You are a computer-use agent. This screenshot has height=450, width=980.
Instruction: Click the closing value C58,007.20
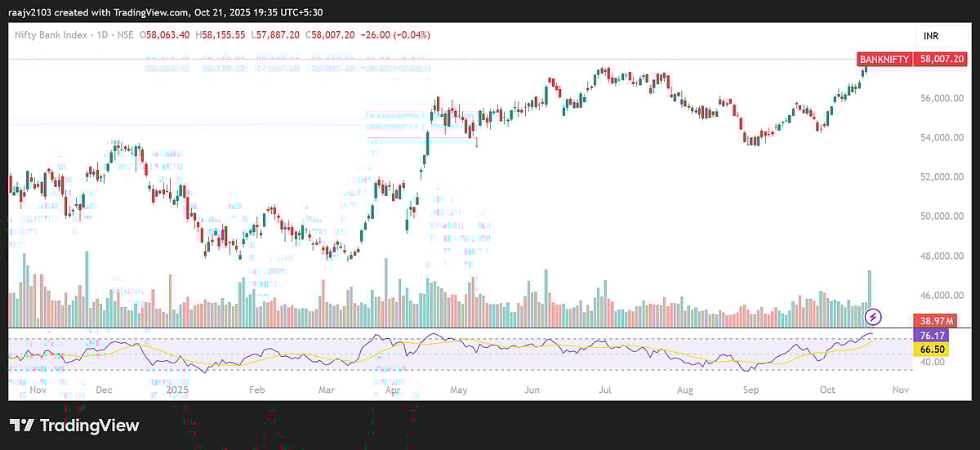click(x=329, y=35)
